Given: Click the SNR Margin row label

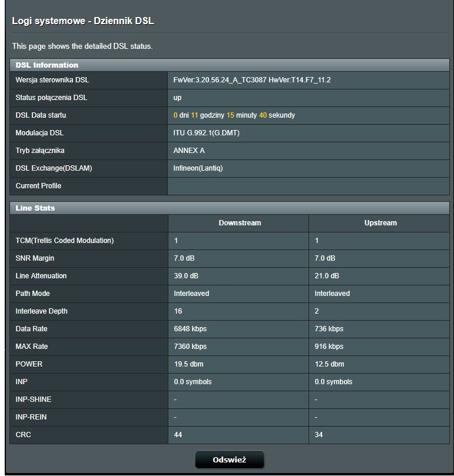Looking at the screenshot, I should 35,258.
